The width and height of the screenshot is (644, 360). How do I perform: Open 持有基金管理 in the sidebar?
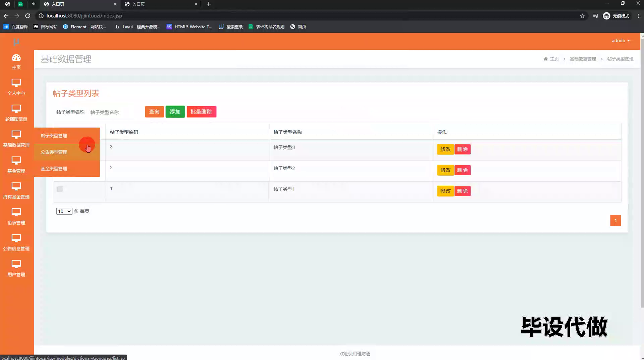tap(16, 190)
